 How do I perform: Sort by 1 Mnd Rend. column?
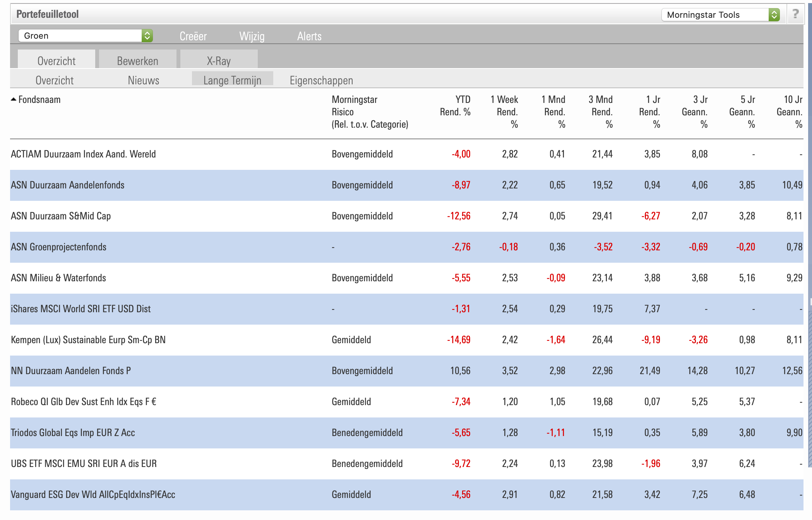tap(553, 112)
